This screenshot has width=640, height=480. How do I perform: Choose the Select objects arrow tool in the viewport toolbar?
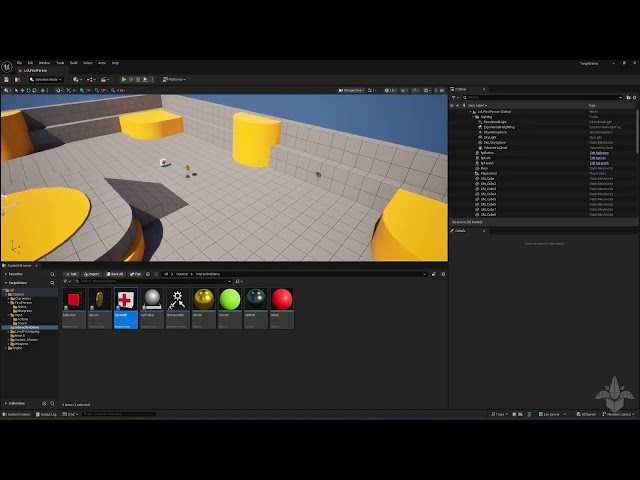pos(16,90)
